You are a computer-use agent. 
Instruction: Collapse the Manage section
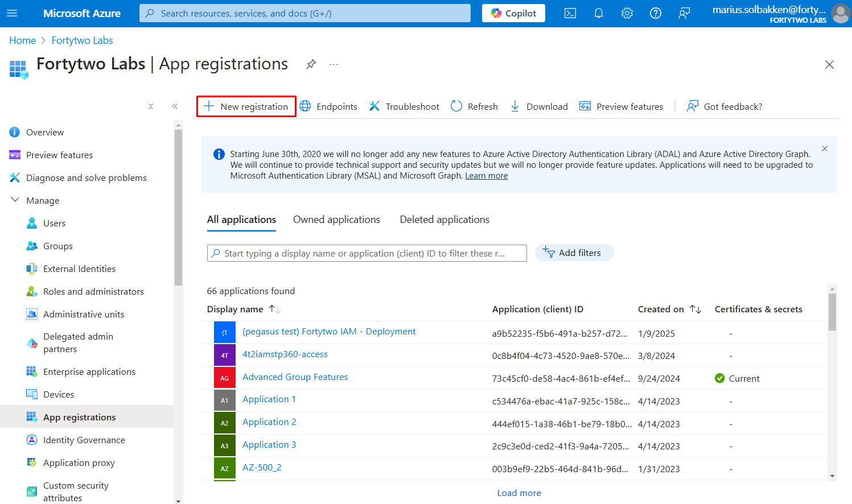pyautogui.click(x=15, y=200)
